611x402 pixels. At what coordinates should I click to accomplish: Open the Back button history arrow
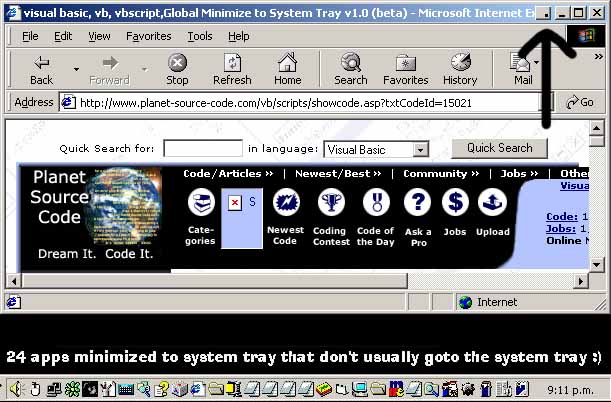point(76,70)
